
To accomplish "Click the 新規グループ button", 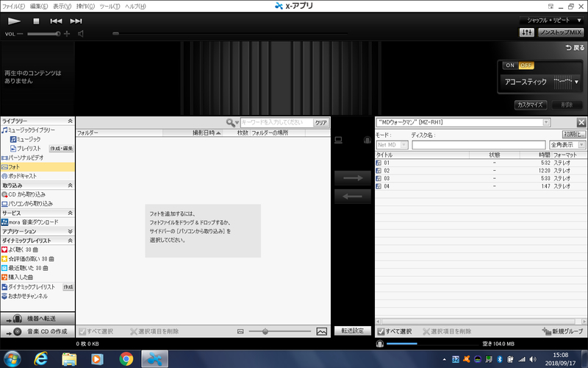I will (x=563, y=332).
